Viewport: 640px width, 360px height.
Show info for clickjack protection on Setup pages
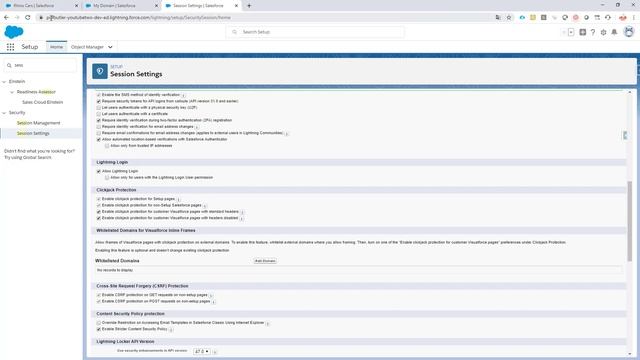pos(179,199)
